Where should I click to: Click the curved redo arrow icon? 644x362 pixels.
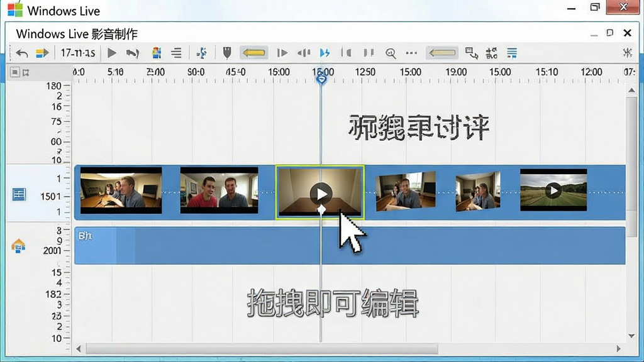(133, 53)
